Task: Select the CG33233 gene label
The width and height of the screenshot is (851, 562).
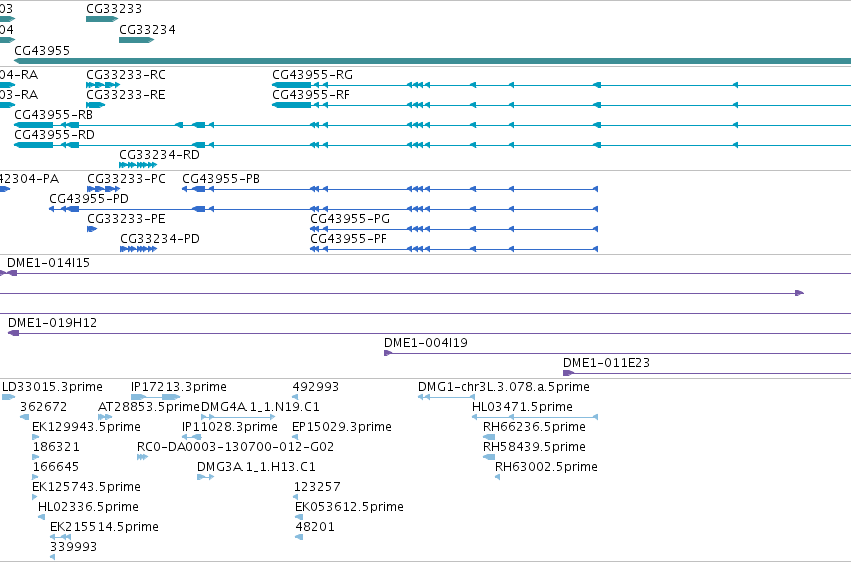Action: [114, 9]
